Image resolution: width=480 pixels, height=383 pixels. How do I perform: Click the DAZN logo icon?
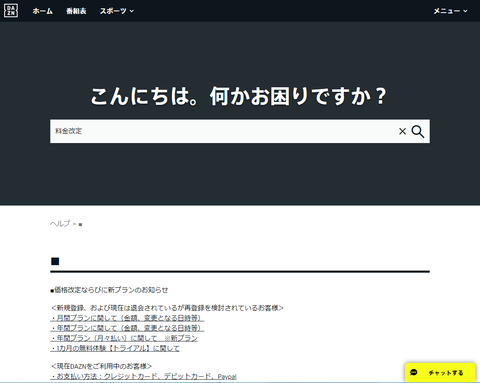click(11, 11)
